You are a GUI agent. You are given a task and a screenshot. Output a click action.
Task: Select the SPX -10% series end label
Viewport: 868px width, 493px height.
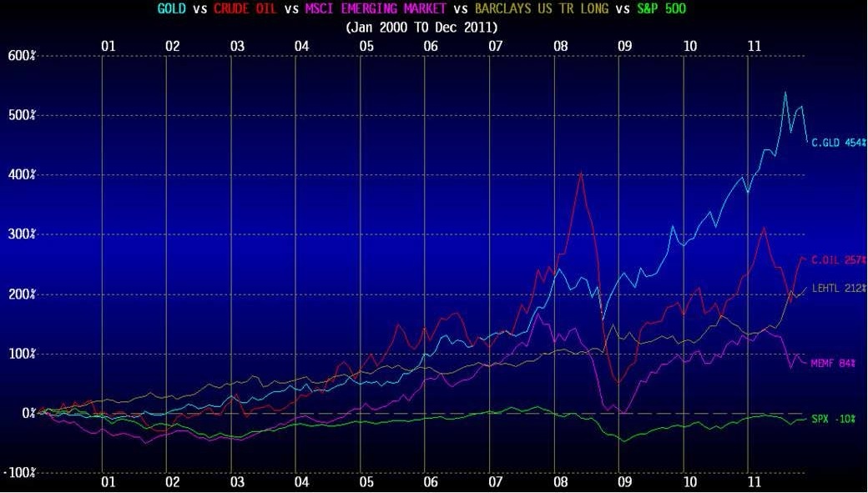point(833,419)
